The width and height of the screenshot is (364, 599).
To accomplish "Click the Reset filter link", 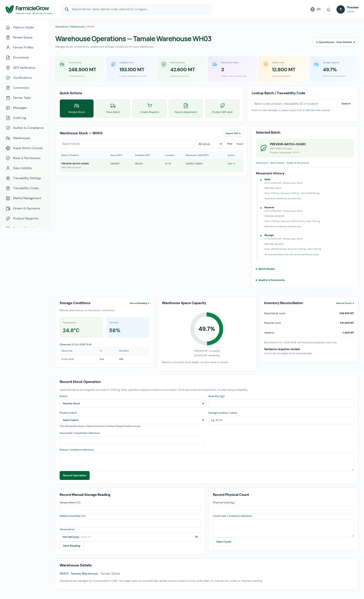I will click(240, 144).
